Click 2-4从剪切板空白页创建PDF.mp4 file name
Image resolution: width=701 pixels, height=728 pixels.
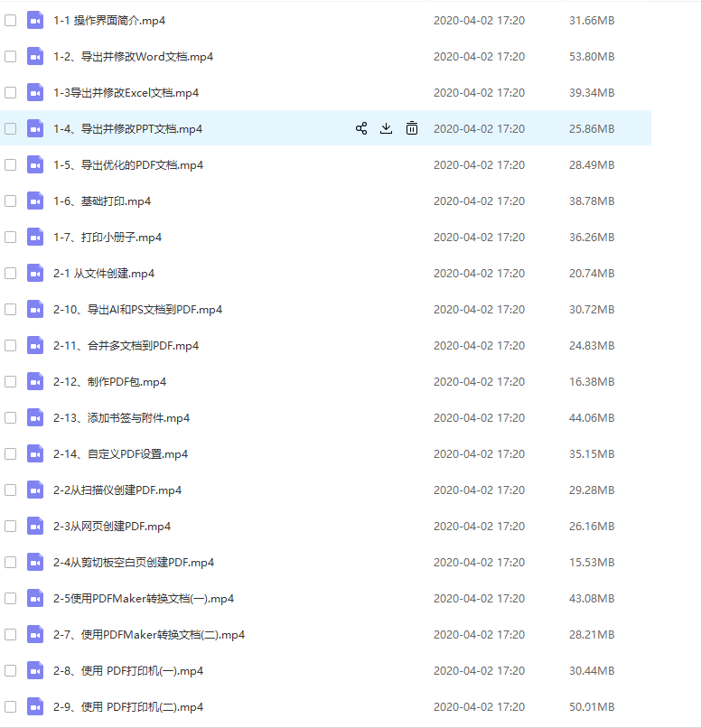pyautogui.click(x=134, y=562)
